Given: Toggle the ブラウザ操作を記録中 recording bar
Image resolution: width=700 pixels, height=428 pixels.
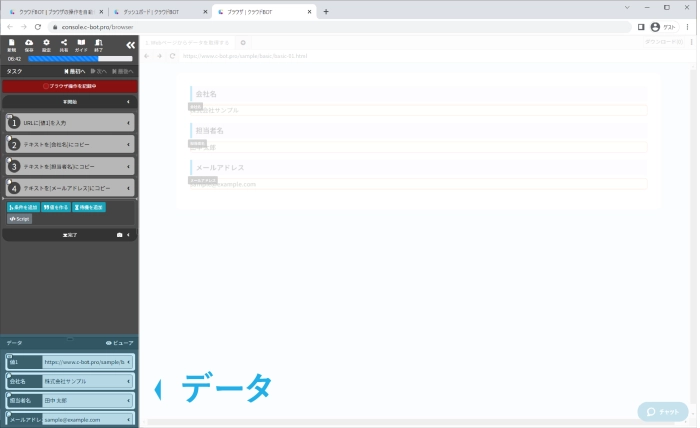Looking at the screenshot, I should tap(69, 86).
